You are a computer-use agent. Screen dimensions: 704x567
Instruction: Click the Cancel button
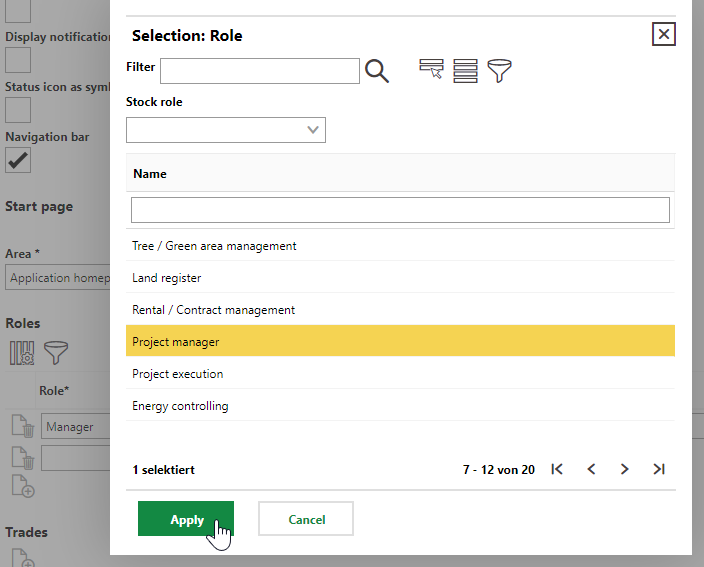[306, 519]
